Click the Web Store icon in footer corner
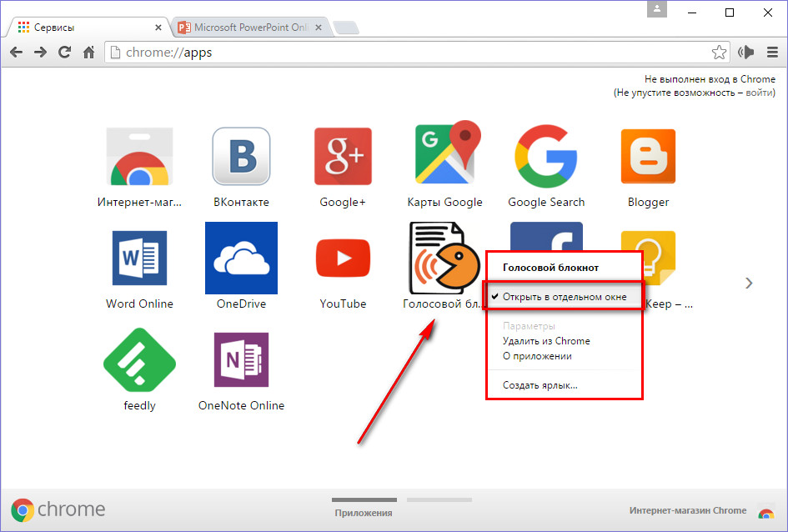Image resolution: width=788 pixels, height=532 pixels. point(765,512)
